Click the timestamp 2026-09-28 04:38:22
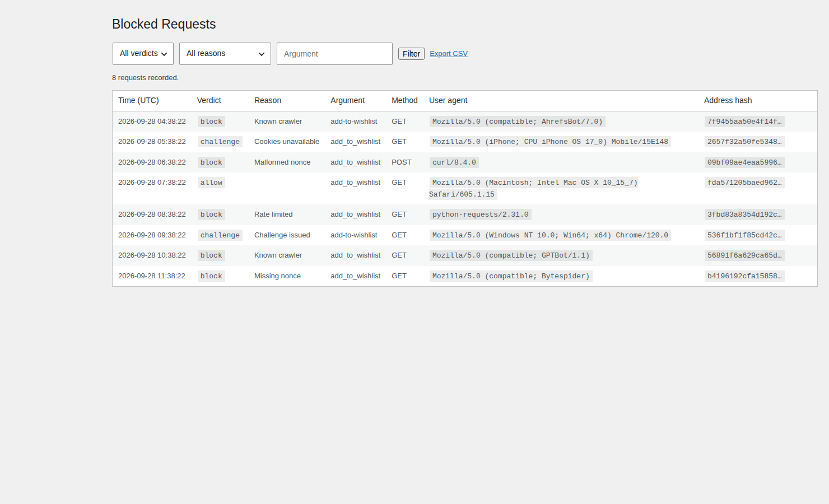The image size is (829, 504). click(x=152, y=122)
